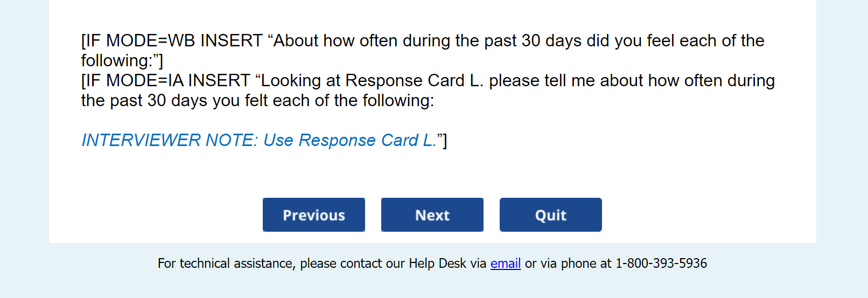Click the "[IF MODE=IA INSERT" text

165,81
